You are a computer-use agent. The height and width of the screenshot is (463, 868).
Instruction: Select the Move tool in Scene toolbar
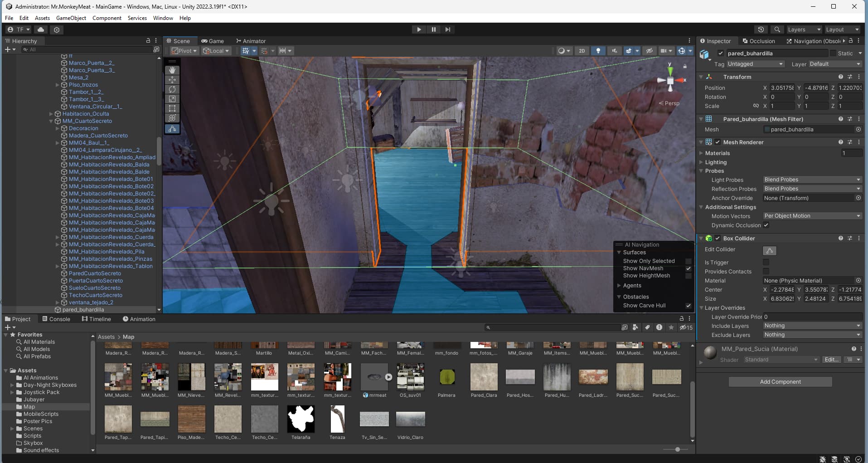172,80
